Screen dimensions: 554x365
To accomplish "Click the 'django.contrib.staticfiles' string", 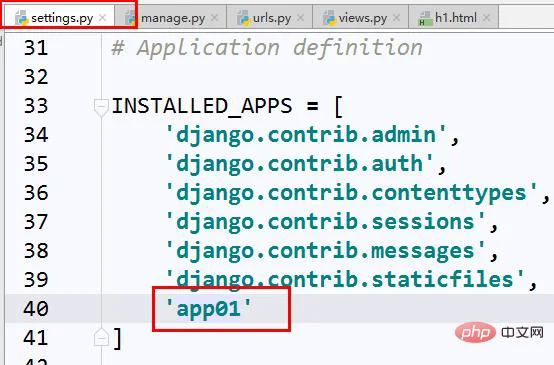I will pyautogui.click(x=345, y=281).
